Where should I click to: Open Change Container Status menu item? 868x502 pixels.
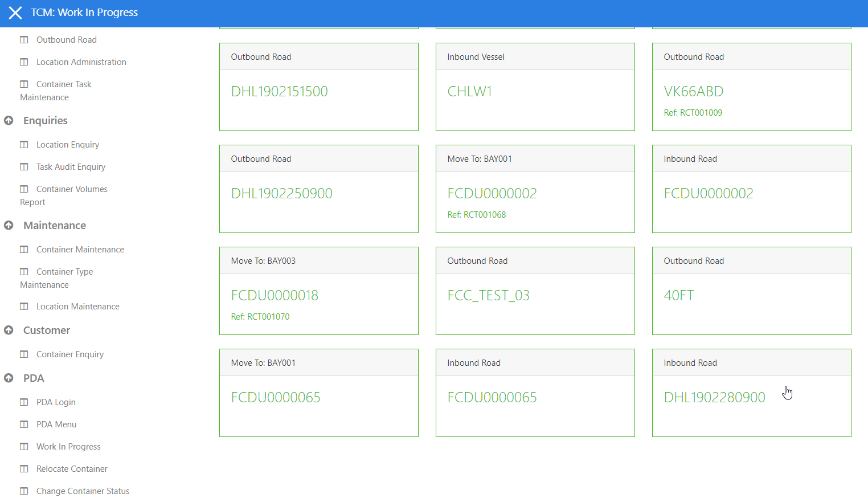click(83, 491)
